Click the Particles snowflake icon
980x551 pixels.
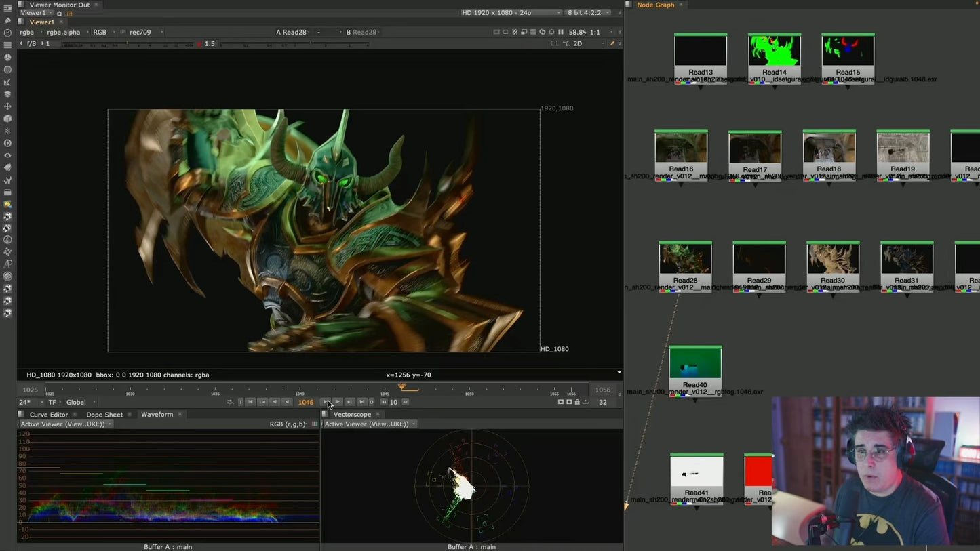click(x=7, y=131)
